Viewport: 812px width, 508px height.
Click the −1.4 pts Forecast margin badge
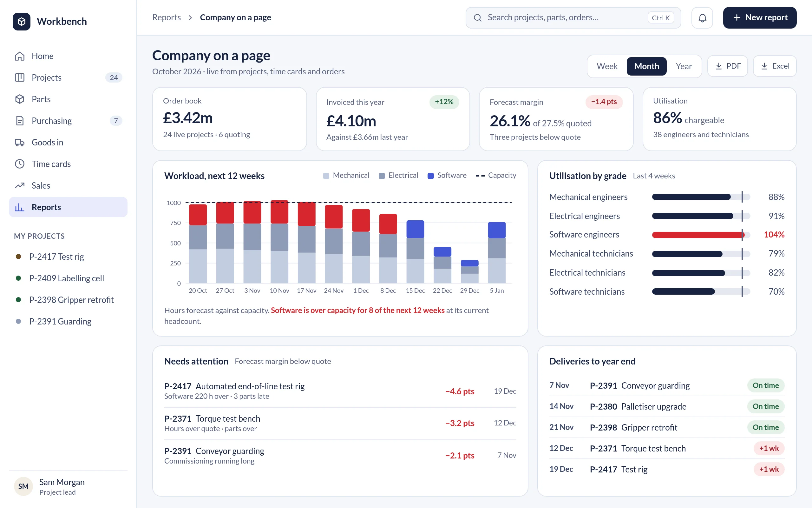point(604,102)
